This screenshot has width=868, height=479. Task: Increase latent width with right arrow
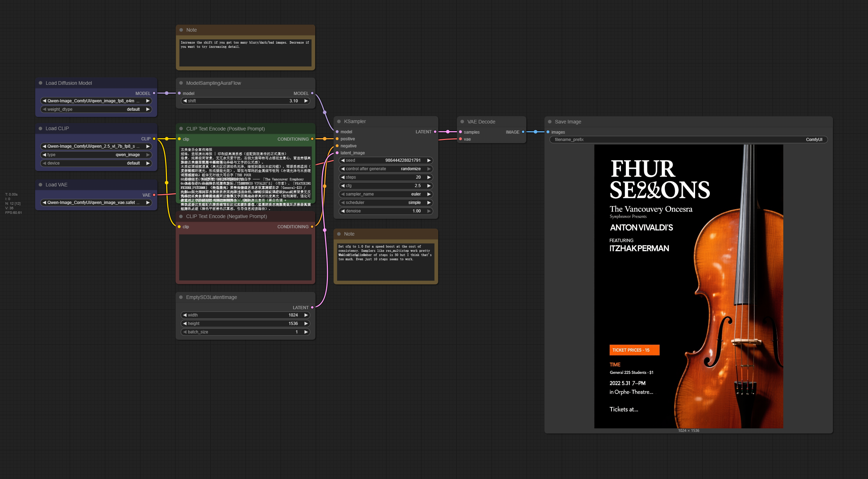coord(306,315)
